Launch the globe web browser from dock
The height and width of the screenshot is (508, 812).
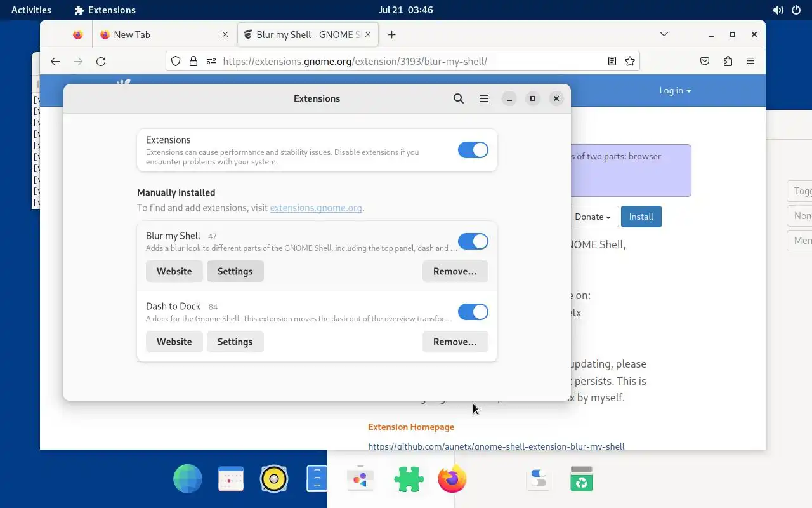coord(188,479)
